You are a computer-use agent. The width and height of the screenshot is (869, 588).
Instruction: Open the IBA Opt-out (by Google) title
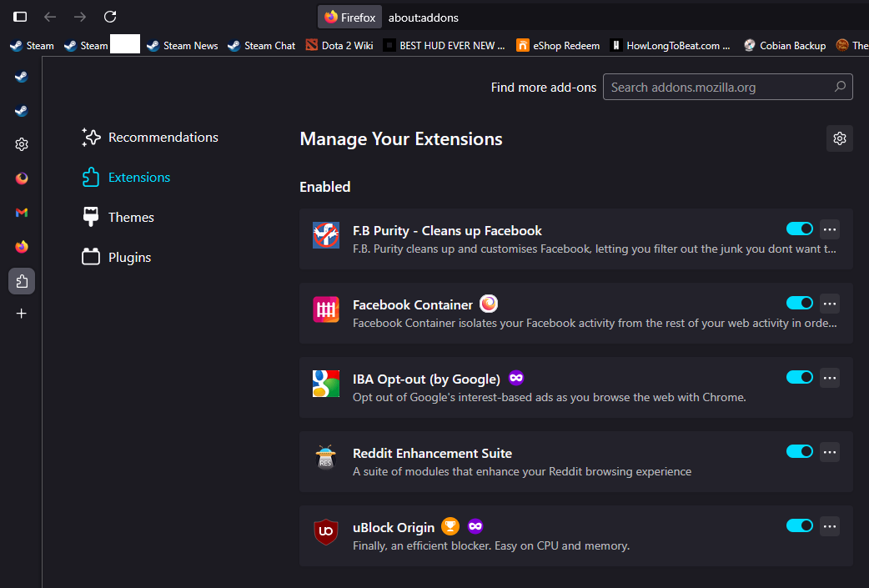[427, 379]
